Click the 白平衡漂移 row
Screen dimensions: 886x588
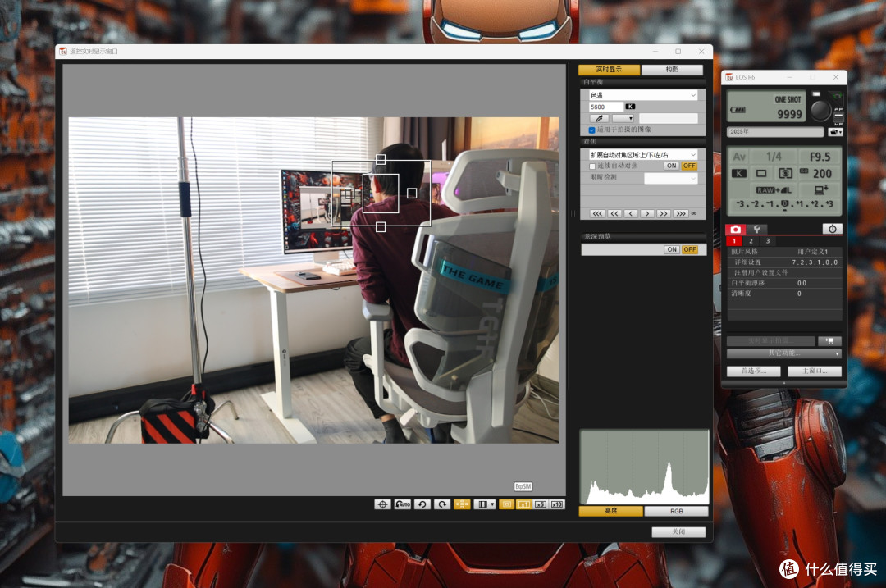coord(785,283)
